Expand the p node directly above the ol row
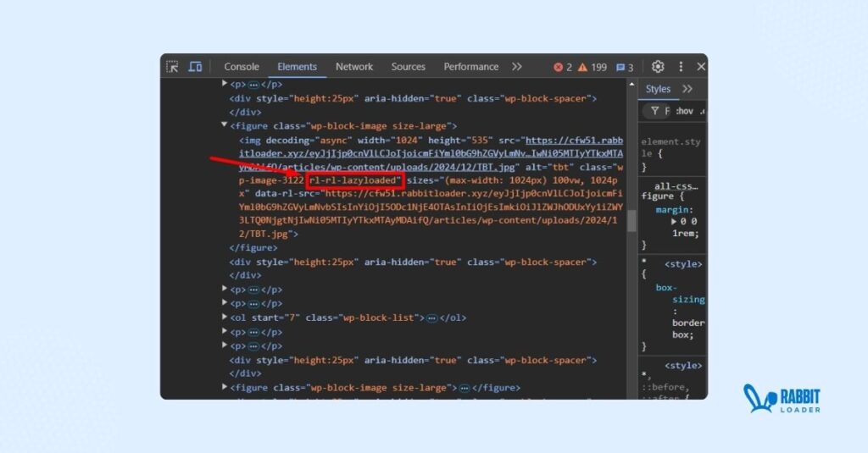868x453 pixels. 224,302
